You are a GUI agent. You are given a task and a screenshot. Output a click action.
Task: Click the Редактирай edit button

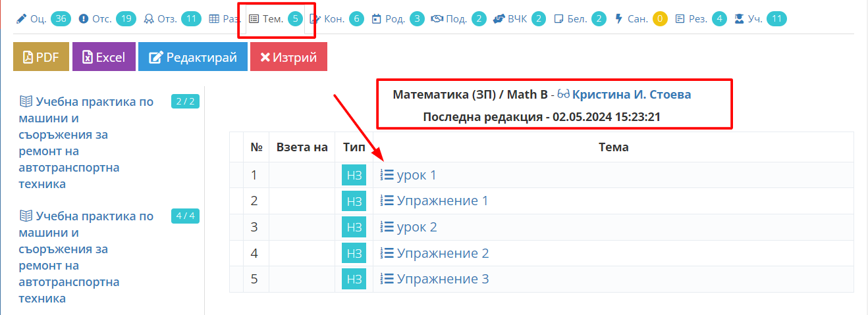click(x=192, y=57)
